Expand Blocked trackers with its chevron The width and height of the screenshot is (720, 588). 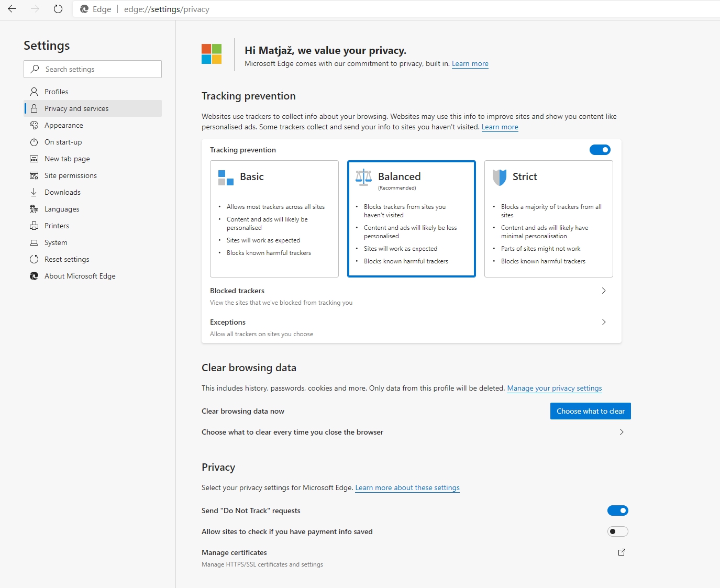click(x=604, y=291)
